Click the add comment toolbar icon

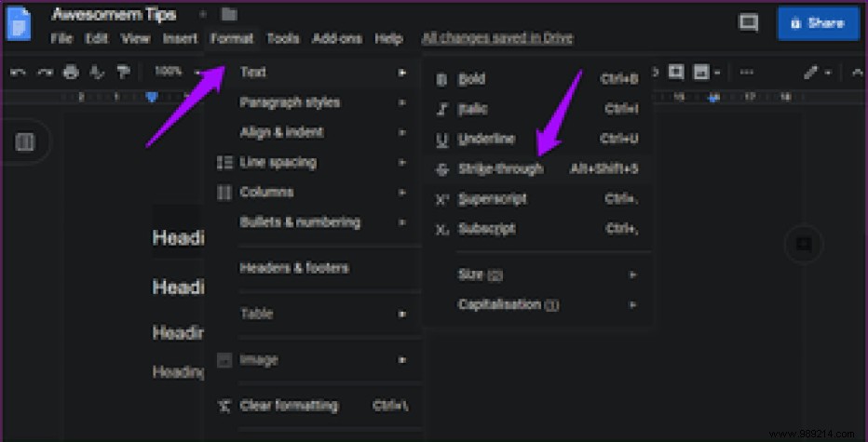click(x=676, y=72)
